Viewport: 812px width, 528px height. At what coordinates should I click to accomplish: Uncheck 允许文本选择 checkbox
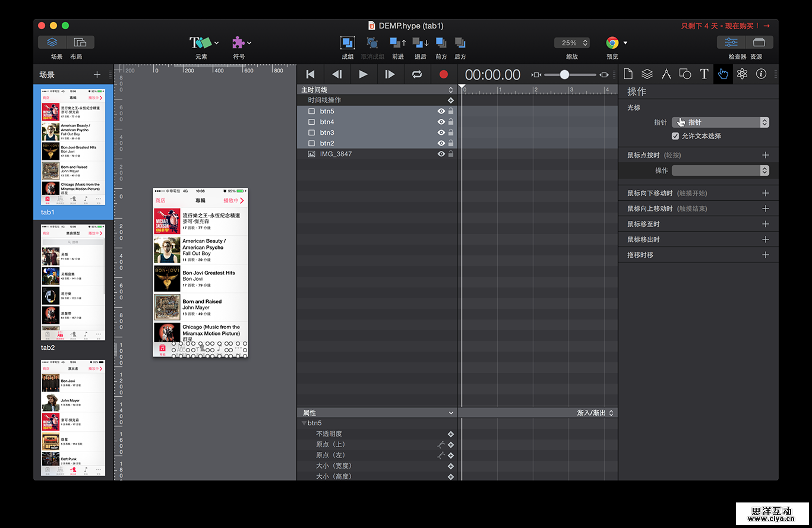[x=675, y=136]
